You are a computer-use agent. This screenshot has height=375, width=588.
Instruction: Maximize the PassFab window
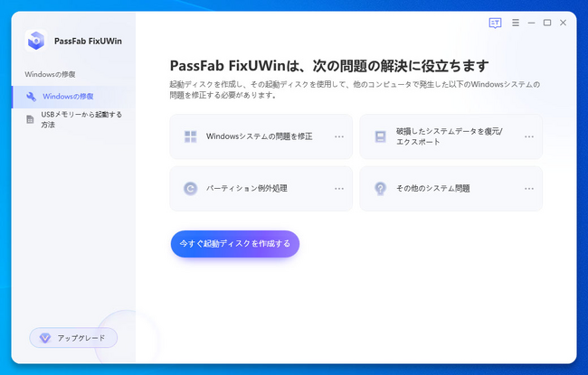547,23
